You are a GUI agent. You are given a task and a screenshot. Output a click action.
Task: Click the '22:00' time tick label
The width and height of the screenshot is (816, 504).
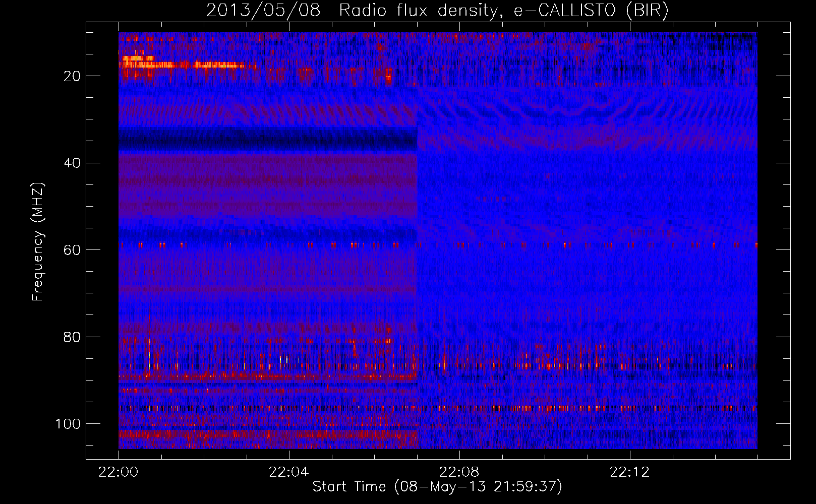point(119,472)
